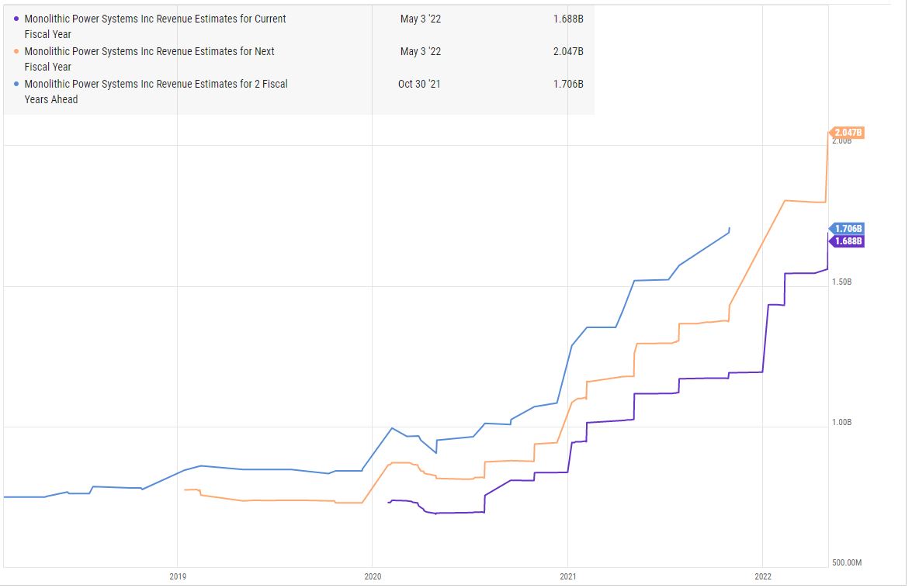Select the legend label 'Revenue Estimates for Next Fiscal Year'
This screenshot has height=588, width=912.
(x=150, y=59)
